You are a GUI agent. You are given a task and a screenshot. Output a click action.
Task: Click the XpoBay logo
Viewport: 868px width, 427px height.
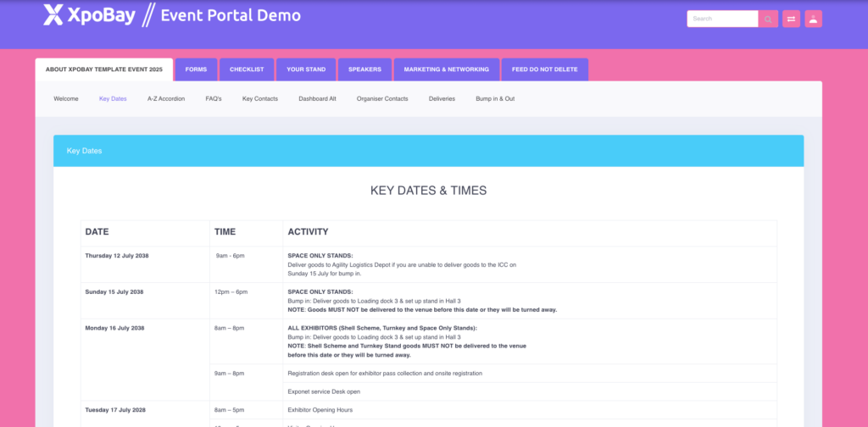[x=90, y=15]
